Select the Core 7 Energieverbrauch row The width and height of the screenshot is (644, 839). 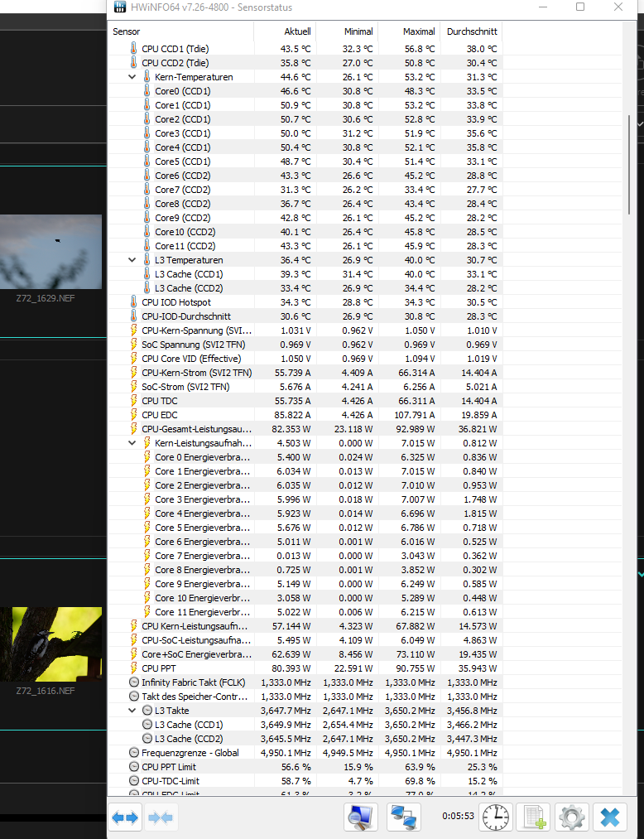click(305, 556)
